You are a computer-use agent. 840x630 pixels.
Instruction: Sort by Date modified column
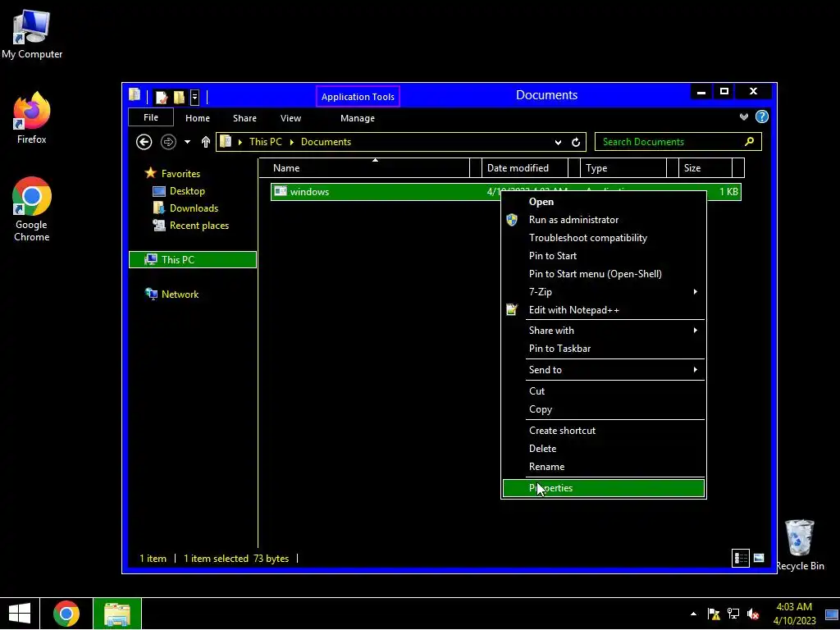pos(525,167)
